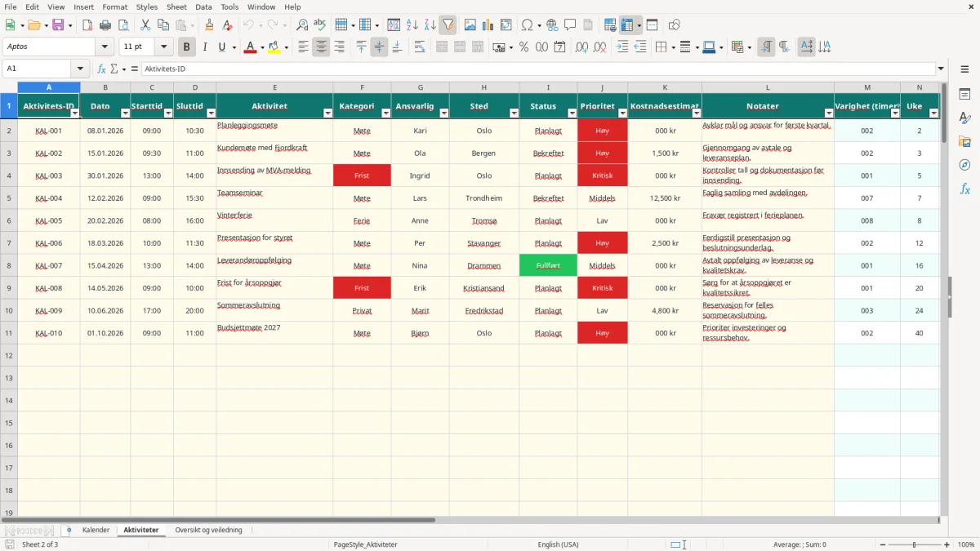Click the Format as Percent icon
This screenshot has width=980, height=551.
[x=523, y=47]
